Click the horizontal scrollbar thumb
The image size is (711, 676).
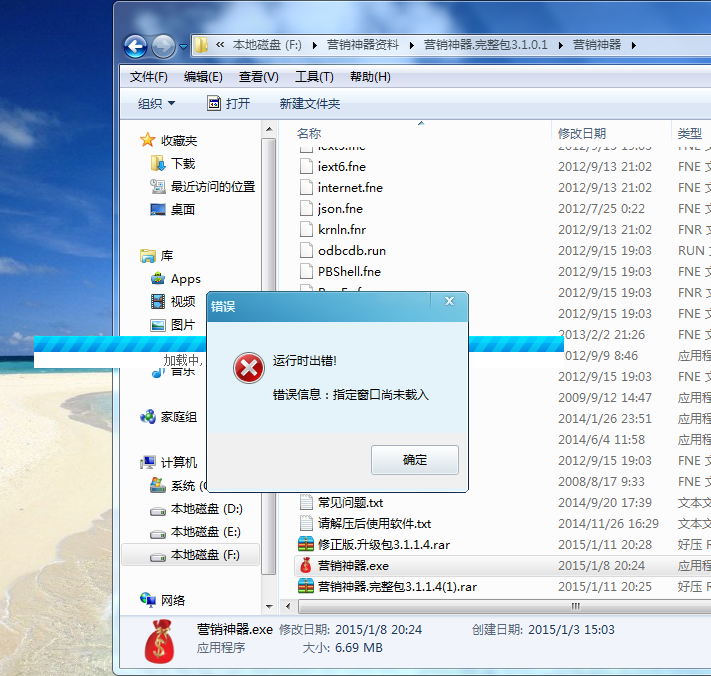pyautogui.click(x=505, y=606)
